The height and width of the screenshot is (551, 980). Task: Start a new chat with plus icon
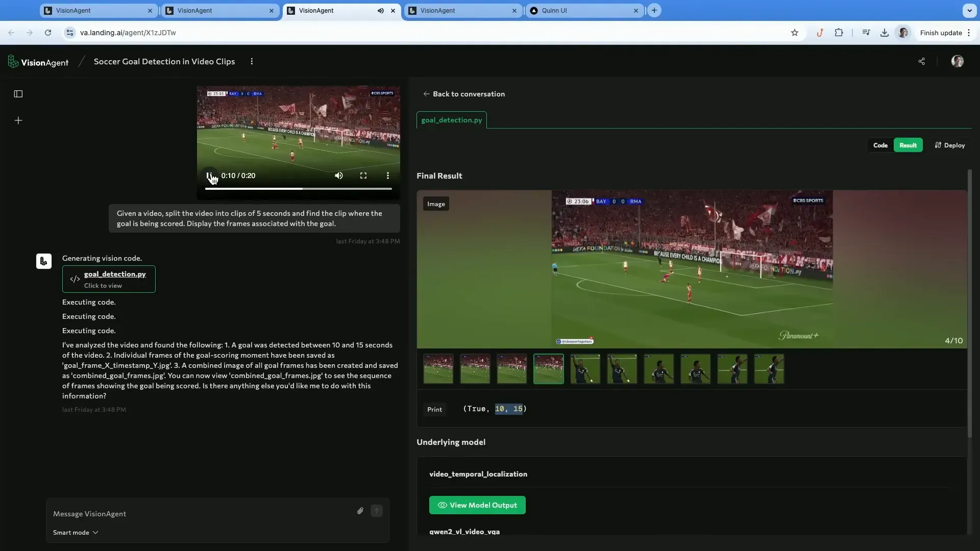(18, 120)
